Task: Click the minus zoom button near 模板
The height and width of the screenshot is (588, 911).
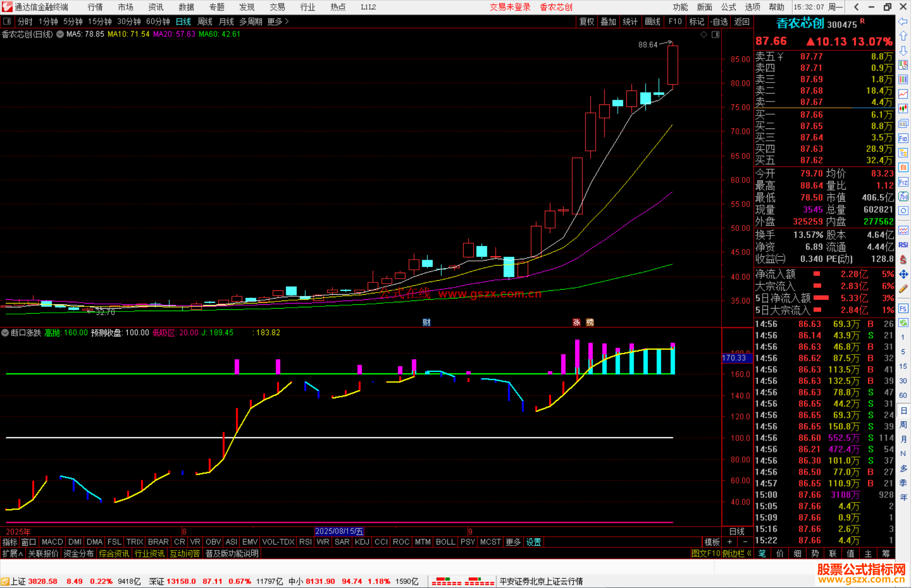Action: 745,542
